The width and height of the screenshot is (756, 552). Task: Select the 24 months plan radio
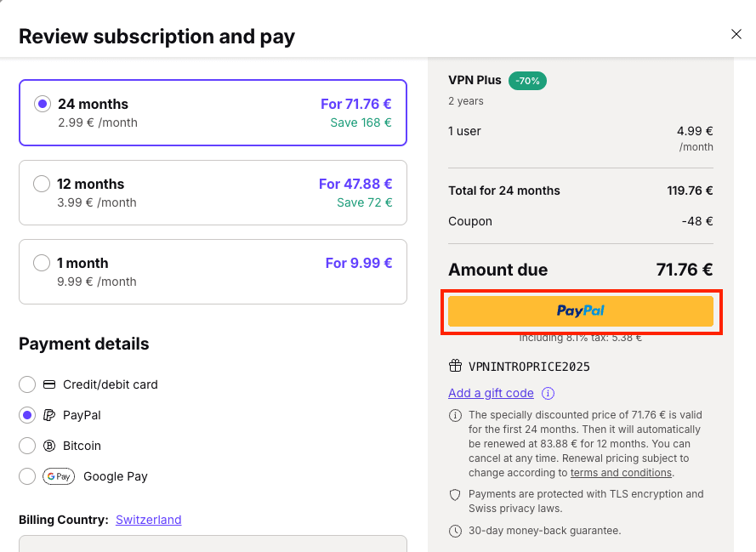(x=43, y=104)
